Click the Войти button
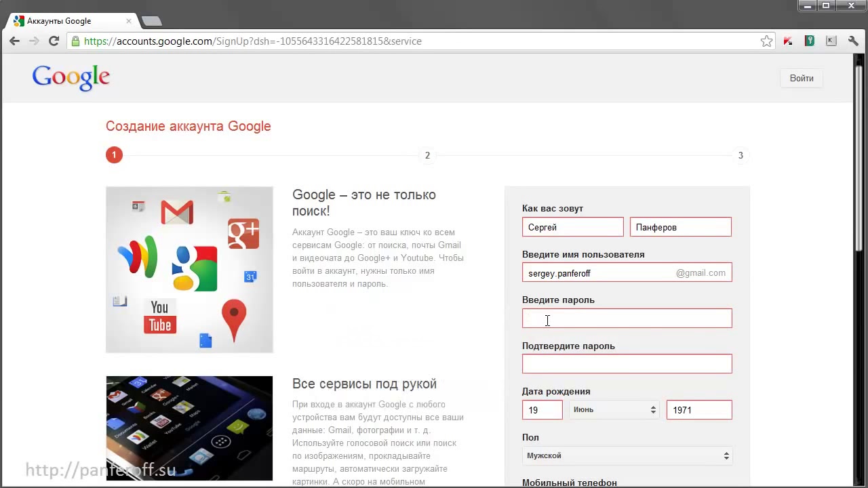 pyautogui.click(x=802, y=78)
